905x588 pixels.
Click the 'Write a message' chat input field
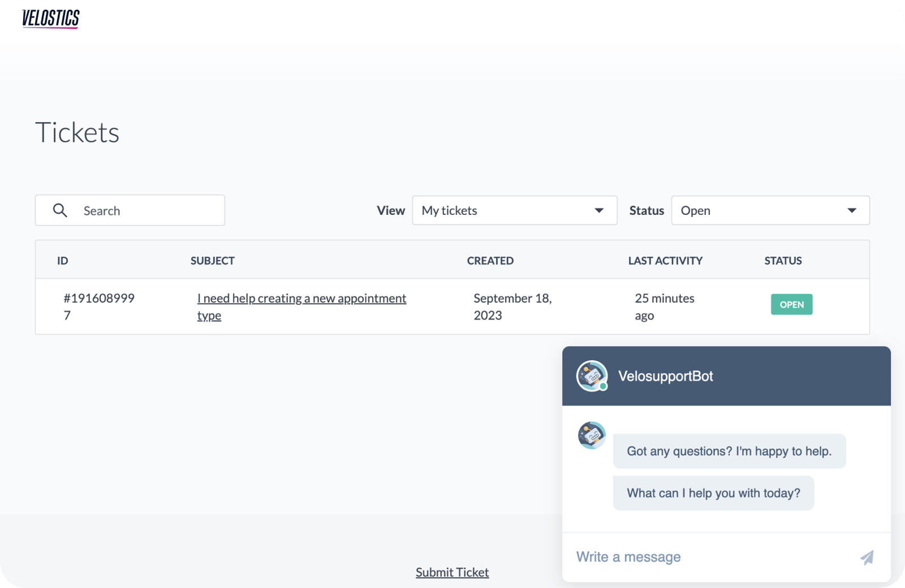coord(679,557)
